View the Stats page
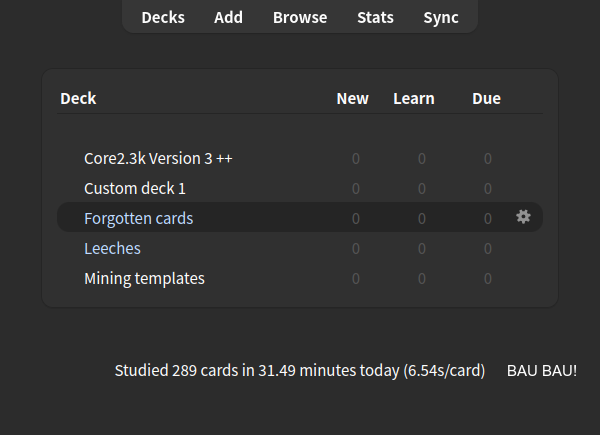Image resolution: width=600 pixels, height=435 pixels. pyautogui.click(x=375, y=17)
